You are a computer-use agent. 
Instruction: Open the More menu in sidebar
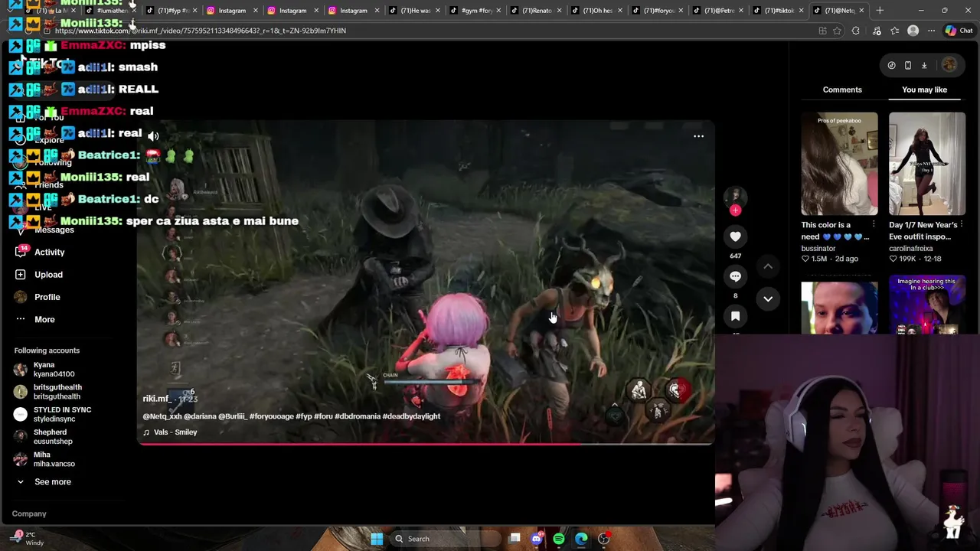pyautogui.click(x=44, y=319)
